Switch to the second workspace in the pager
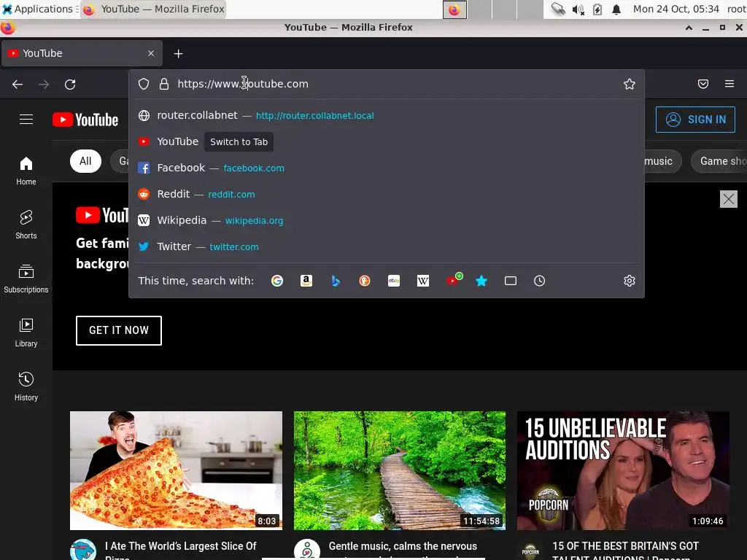747x560 pixels. pyautogui.click(x=480, y=9)
